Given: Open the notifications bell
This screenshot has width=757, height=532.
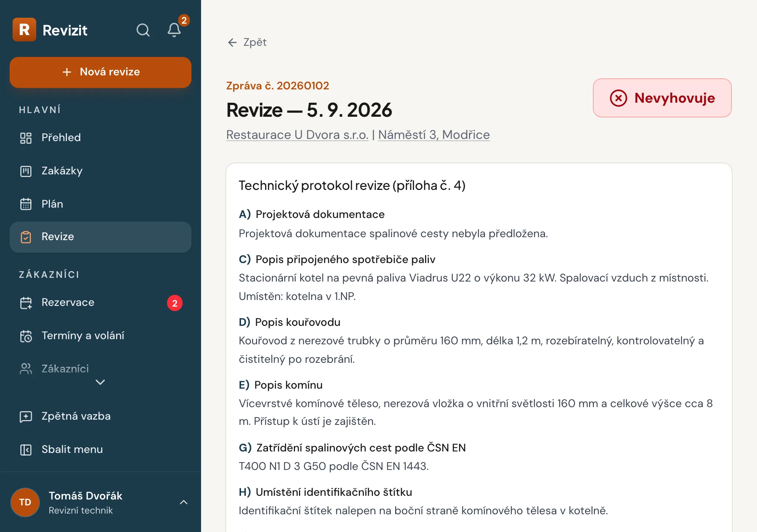Looking at the screenshot, I should pos(174,30).
